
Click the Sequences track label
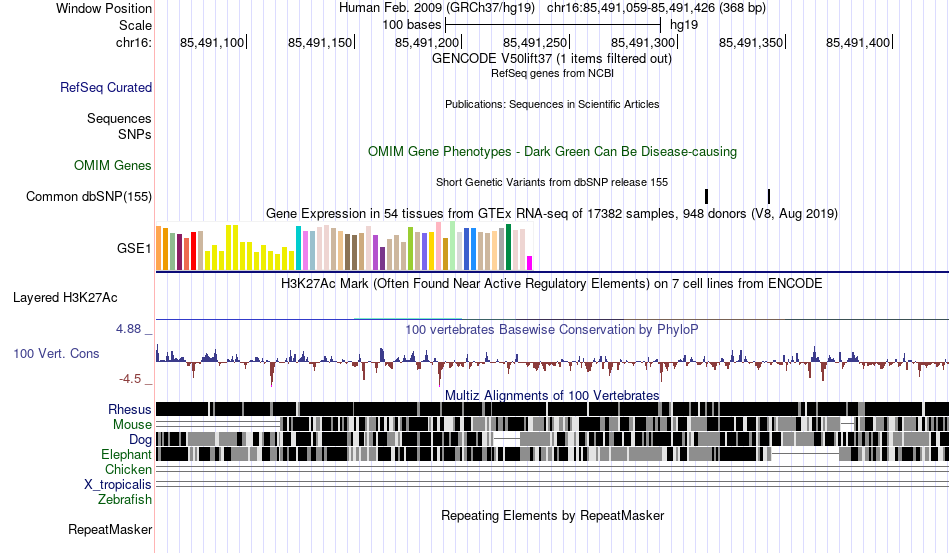click(119, 118)
